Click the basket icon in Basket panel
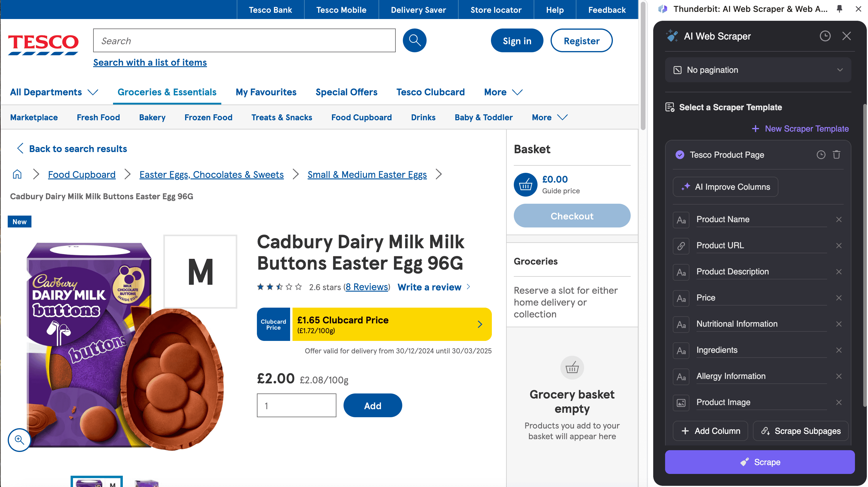 (525, 185)
